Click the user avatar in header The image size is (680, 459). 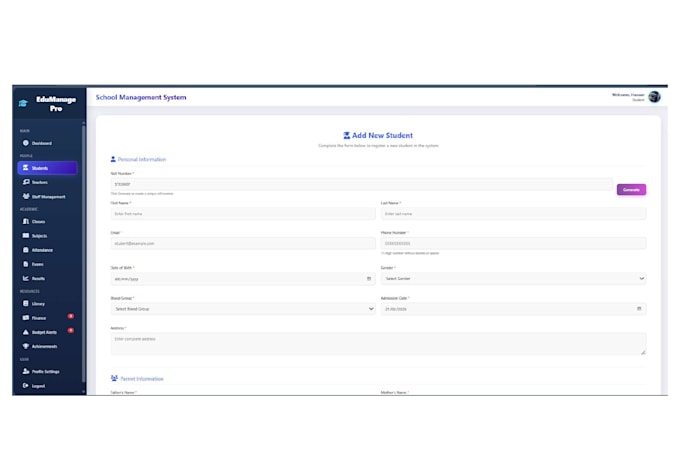coord(654,97)
